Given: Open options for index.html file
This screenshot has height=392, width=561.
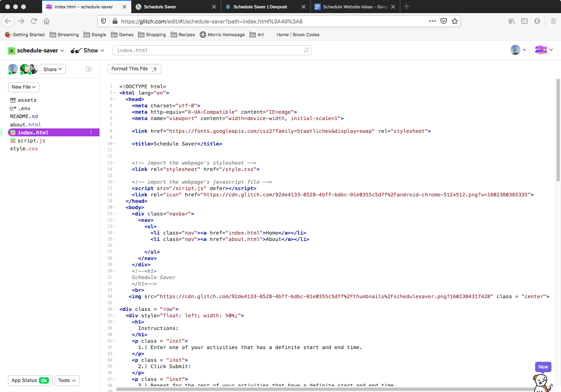Looking at the screenshot, I should pyautogui.click(x=91, y=132).
